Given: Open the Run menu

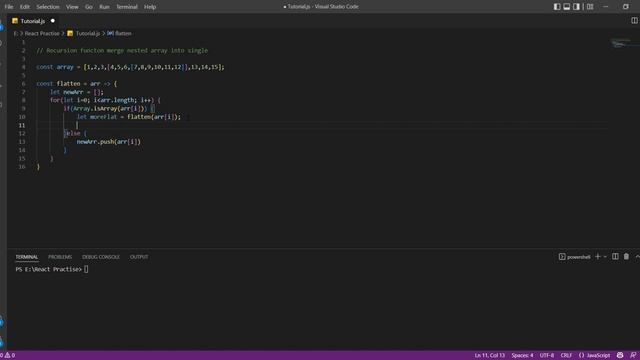Looking at the screenshot, I should (x=104, y=7).
